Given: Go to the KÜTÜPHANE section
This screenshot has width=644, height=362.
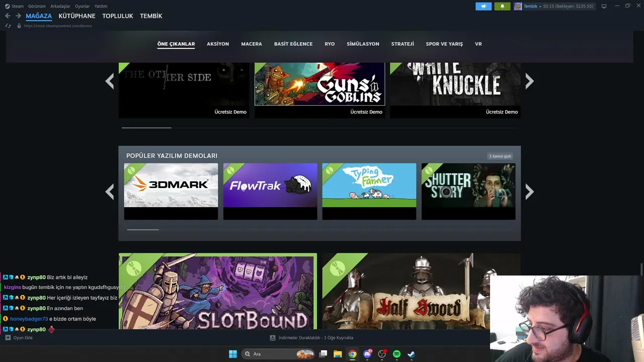Looking at the screenshot, I should pos(77,16).
